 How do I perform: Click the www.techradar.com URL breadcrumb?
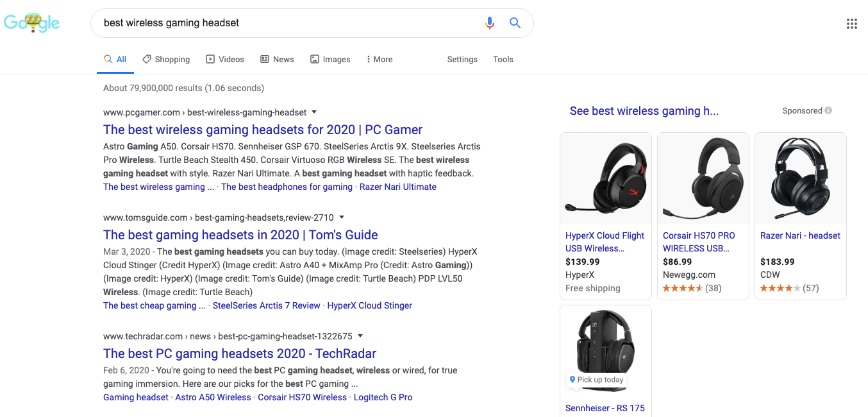coord(228,336)
